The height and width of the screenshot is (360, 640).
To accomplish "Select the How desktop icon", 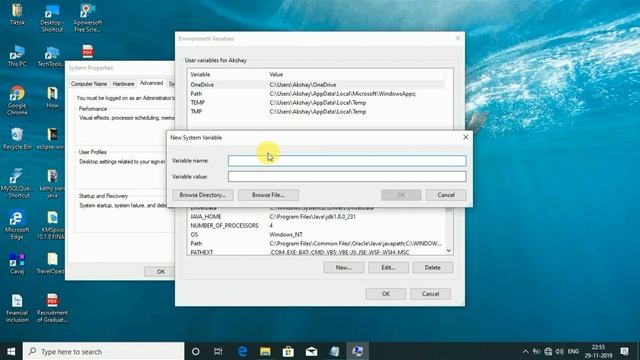I will click(x=52, y=97).
